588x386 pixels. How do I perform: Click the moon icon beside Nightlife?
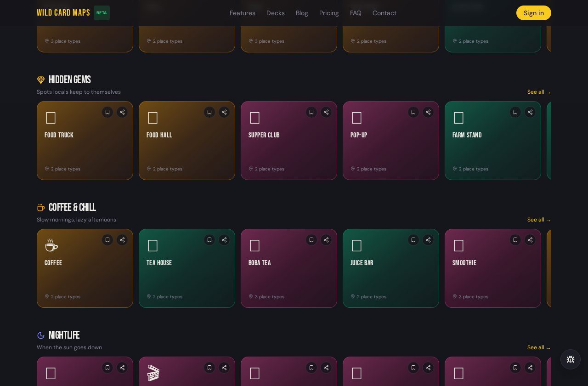(x=41, y=335)
